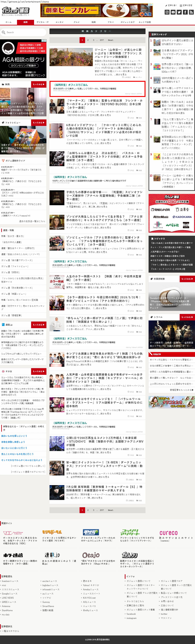The image size is (195, 644).
Task: Open the アキバ navigation tab
Action: tap(110, 22)
